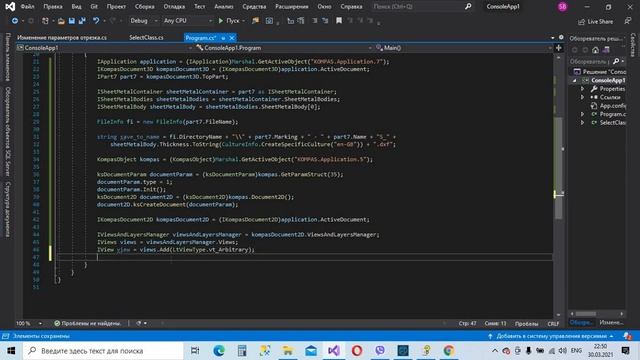Expand the Program.cs tree node

(582, 114)
